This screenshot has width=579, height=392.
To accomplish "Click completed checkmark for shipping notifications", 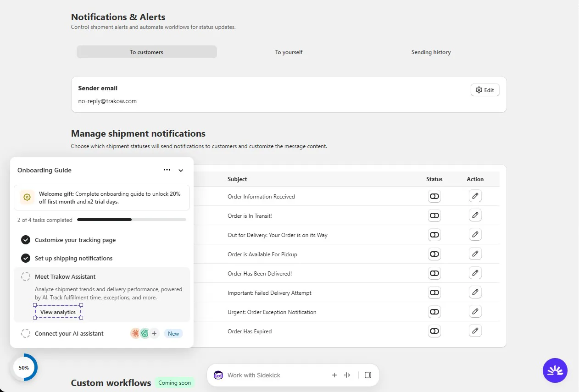I will click(26, 258).
